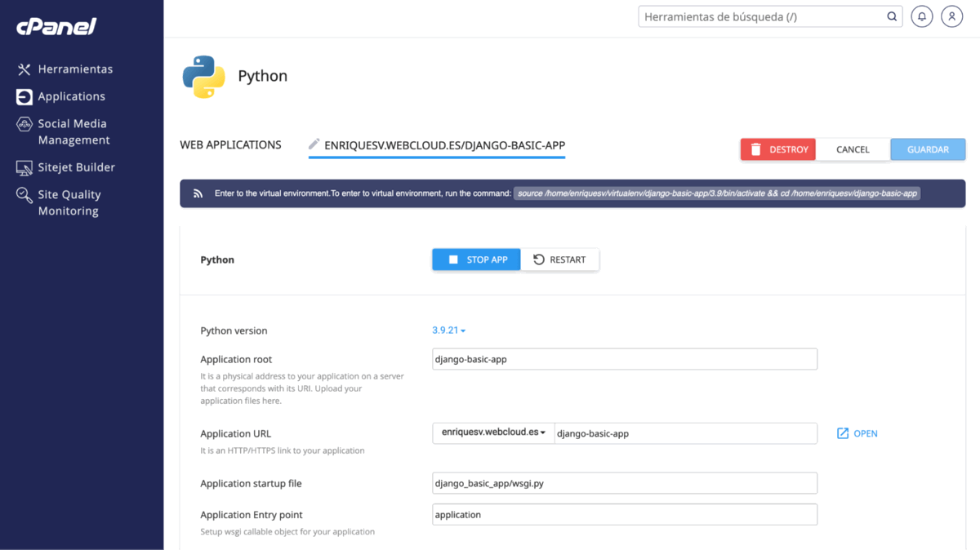980x550 pixels.
Task: Click 'Setup wsgi callable object' help text
Action: [x=287, y=532]
